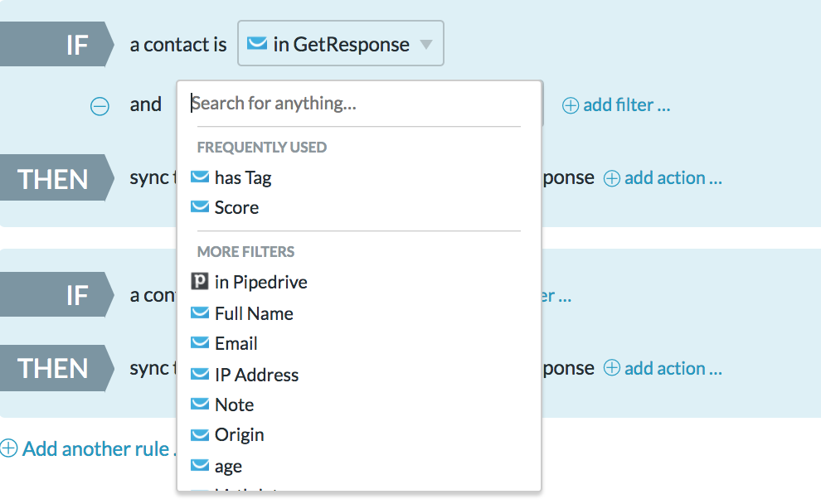The image size is (821, 504).
Task: Click the envelope icon beside 'Email'
Action: 200,342
